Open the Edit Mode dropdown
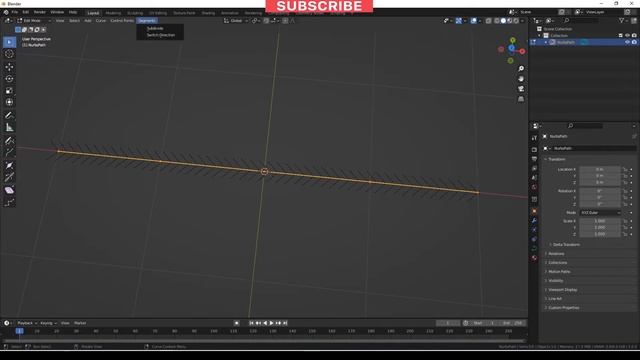Viewport: 640px width, 360px height. (x=33, y=20)
